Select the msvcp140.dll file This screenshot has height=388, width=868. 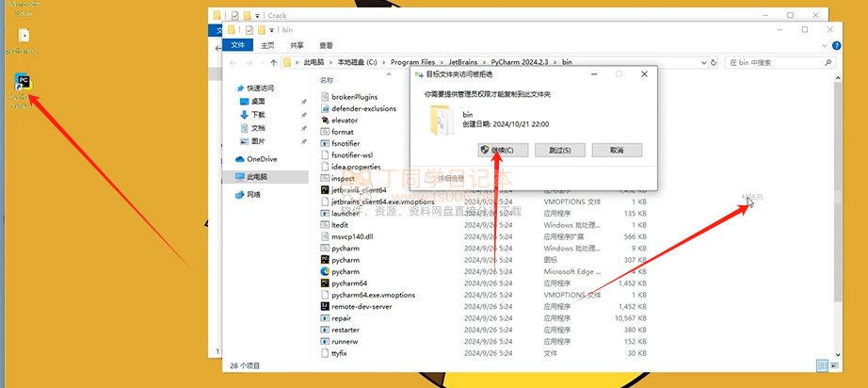(352, 236)
